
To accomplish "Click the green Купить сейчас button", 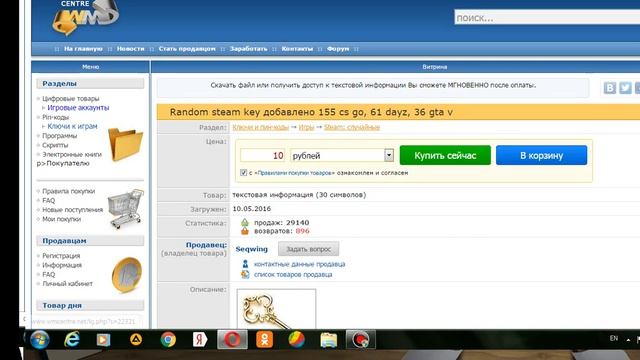I will [445, 155].
